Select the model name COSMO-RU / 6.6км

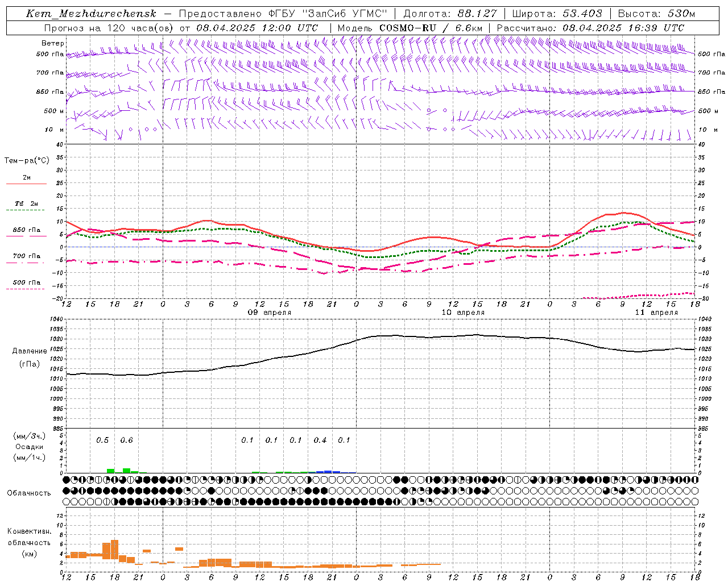[x=431, y=28]
